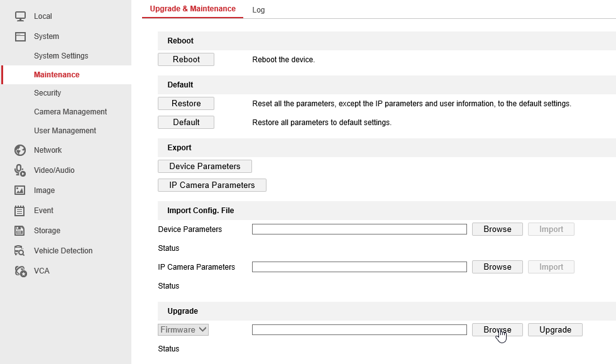This screenshot has height=364, width=616.
Task: Browse for Device Parameters config file
Action: (x=497, y=229)
